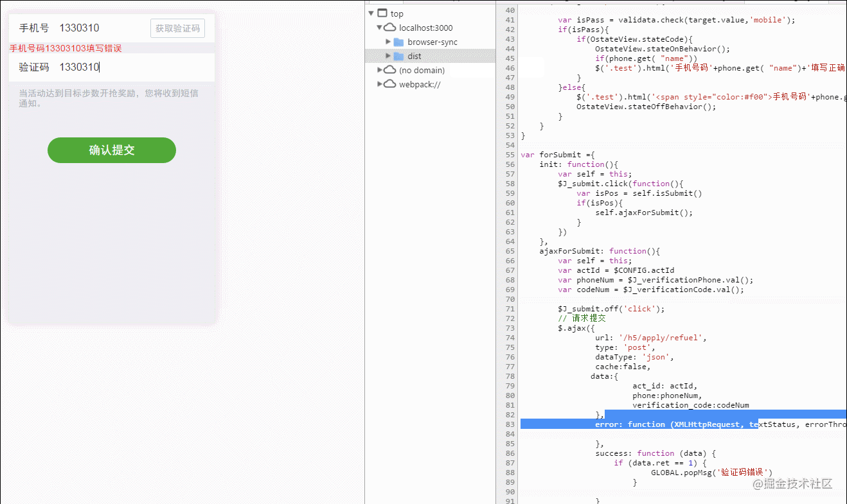Viewport: 847px width, 504px height.
Task: Click the code text GLOBAL.popMsg('验证码错误')
Action: (x=711, y=473)
